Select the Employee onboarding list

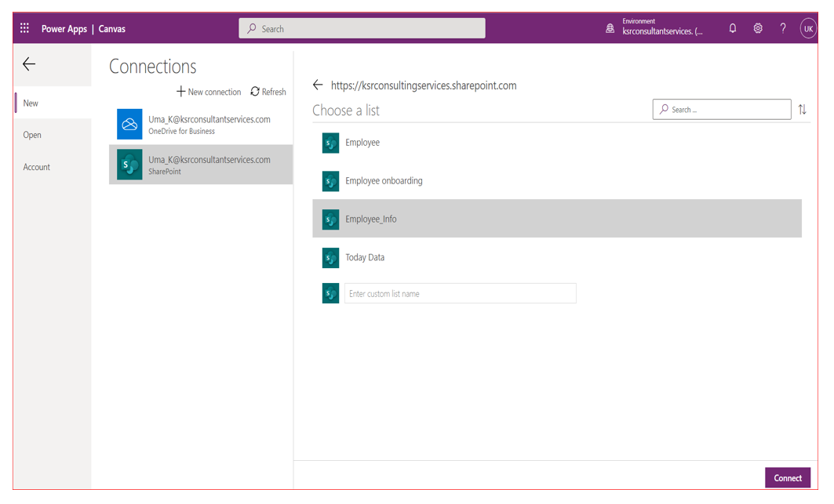pyautogui.click(x=557, y=181)
